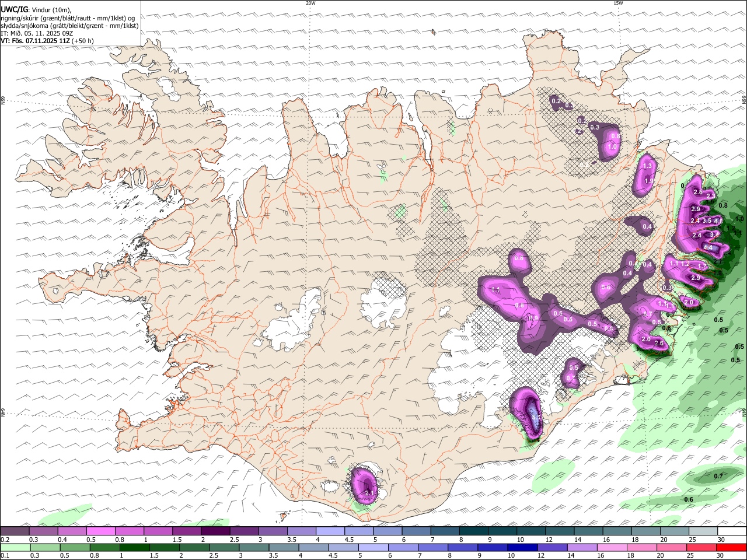Pick the red 30 swatch in the rain scale
The image size is (747, 560).
[731, 548]
